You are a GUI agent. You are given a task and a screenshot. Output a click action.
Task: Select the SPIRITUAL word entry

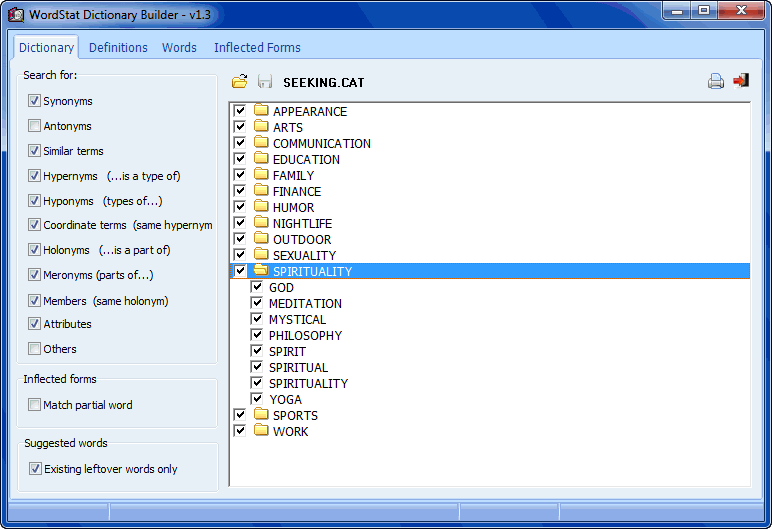coord(298,367)
